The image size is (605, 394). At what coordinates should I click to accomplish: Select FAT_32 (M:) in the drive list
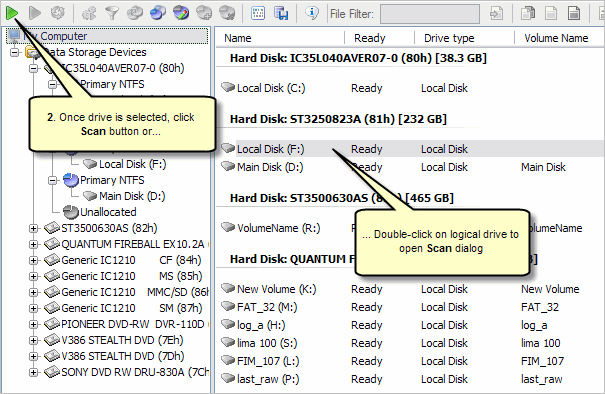(x=267, y=307)
